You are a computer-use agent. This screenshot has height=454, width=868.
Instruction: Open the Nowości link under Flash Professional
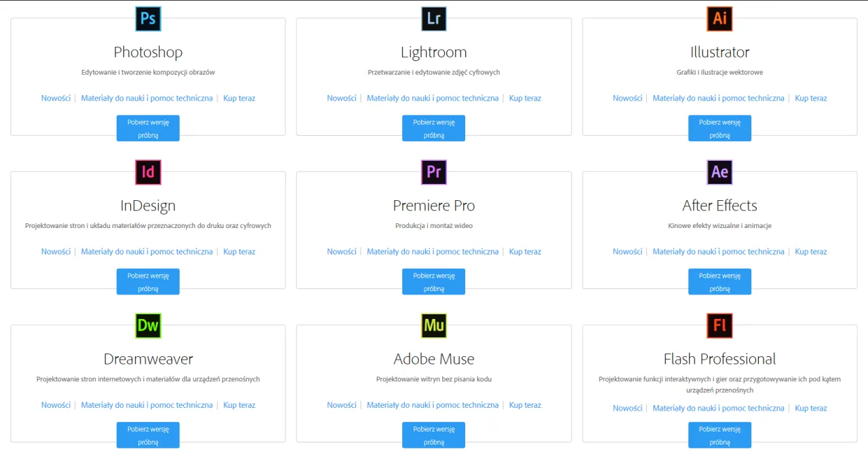[x=627, y=409]
